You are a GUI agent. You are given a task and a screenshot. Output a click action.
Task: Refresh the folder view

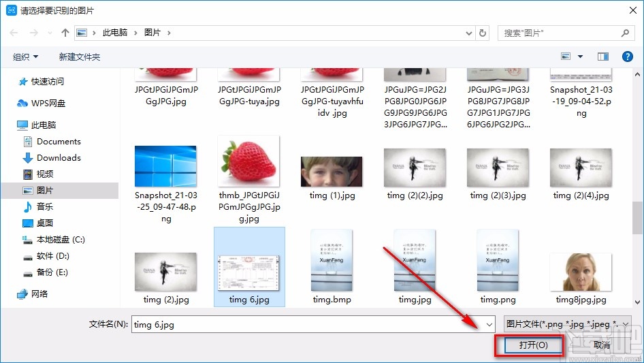pos(483,33)
